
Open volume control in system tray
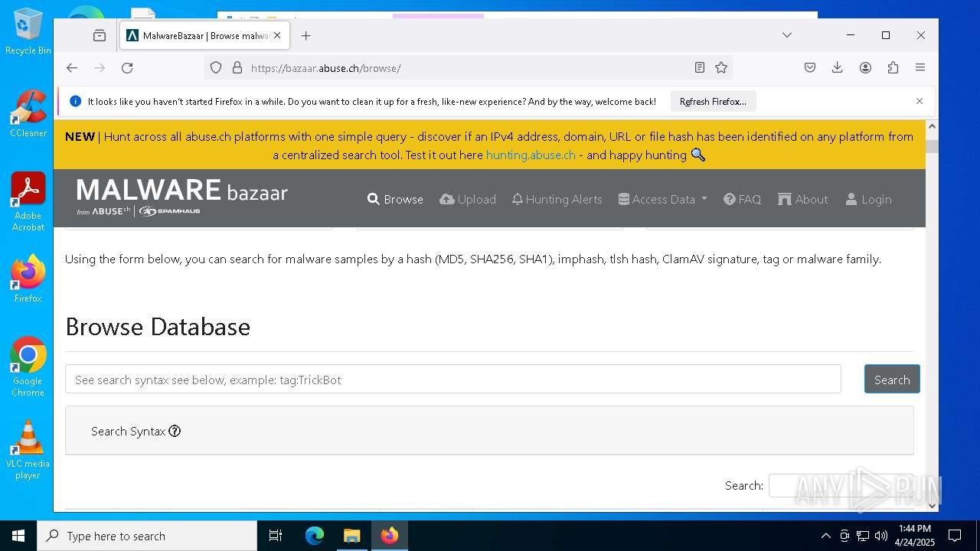[881, 536]
